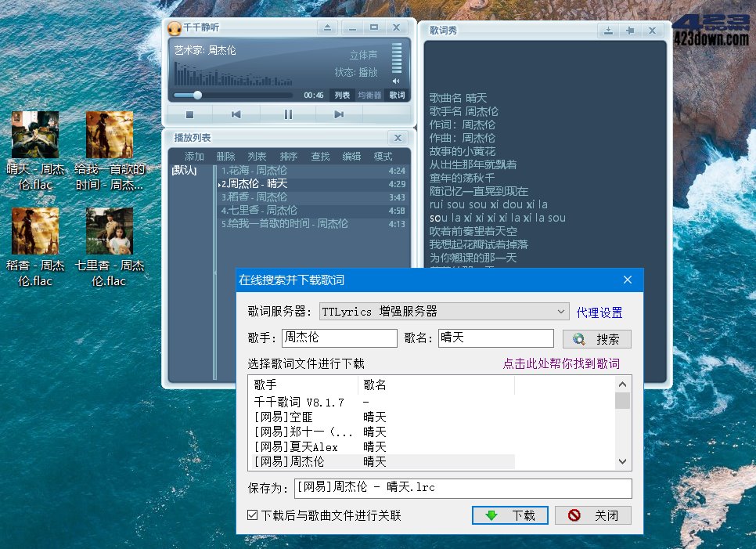
Task: Open the 排序 menu in the playlist
Action: [288, 155]
